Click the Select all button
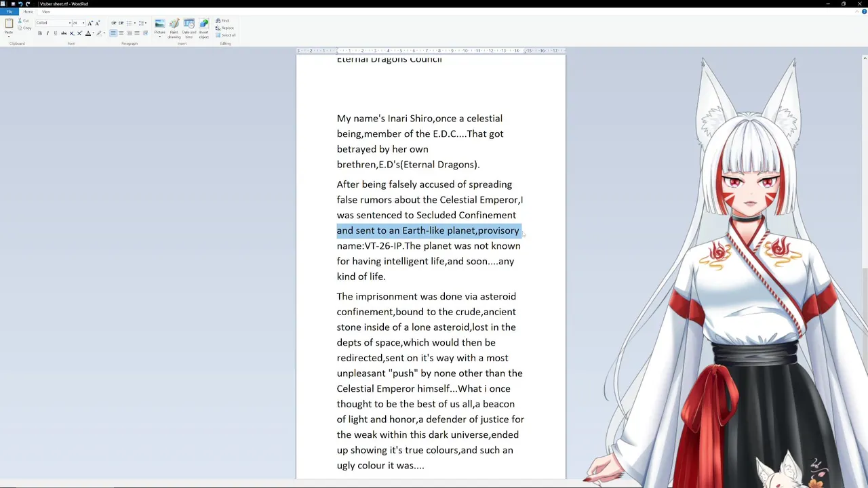Screen dimensions: 868x488 click(x=226, y=35)
